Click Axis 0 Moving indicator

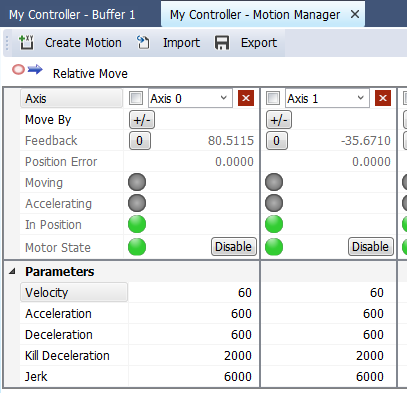click(x=137, y=182)
